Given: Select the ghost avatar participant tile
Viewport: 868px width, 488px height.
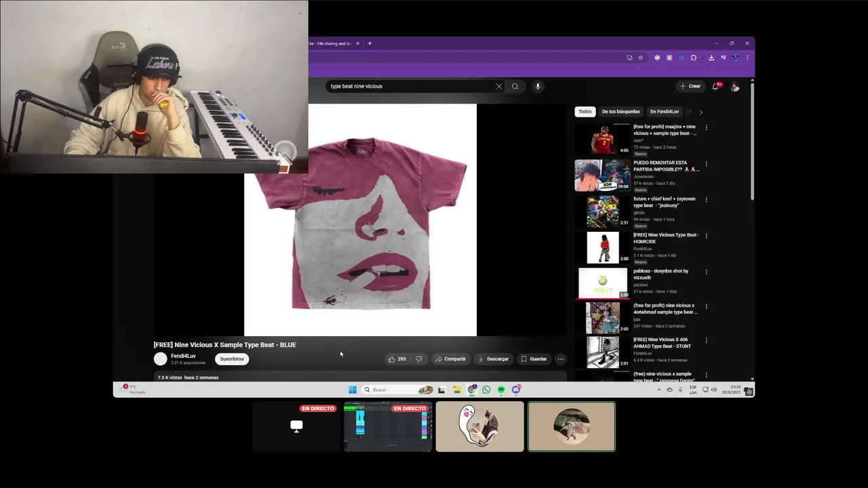Looking at the screenshot, I should pyautogui.click(x=479, y=426).
